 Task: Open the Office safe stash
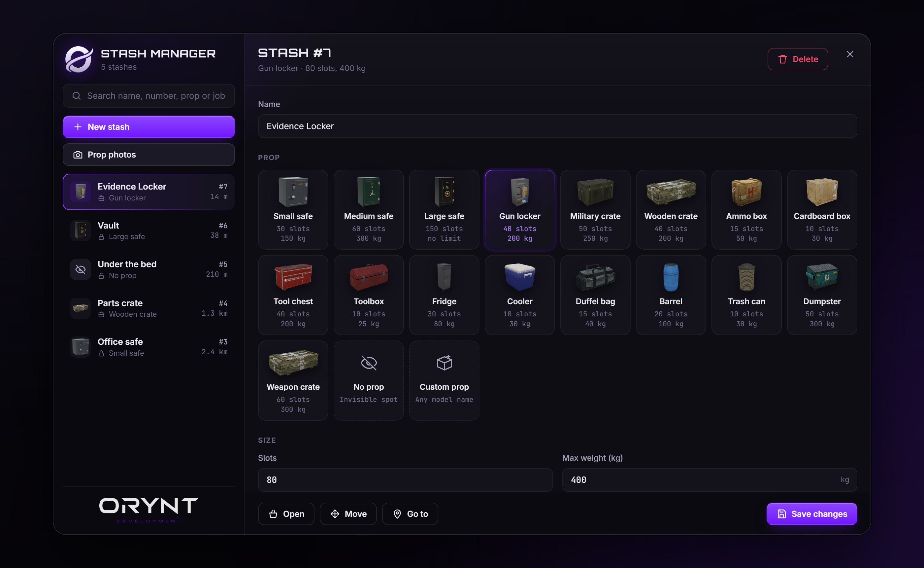(x=148, y=347)
